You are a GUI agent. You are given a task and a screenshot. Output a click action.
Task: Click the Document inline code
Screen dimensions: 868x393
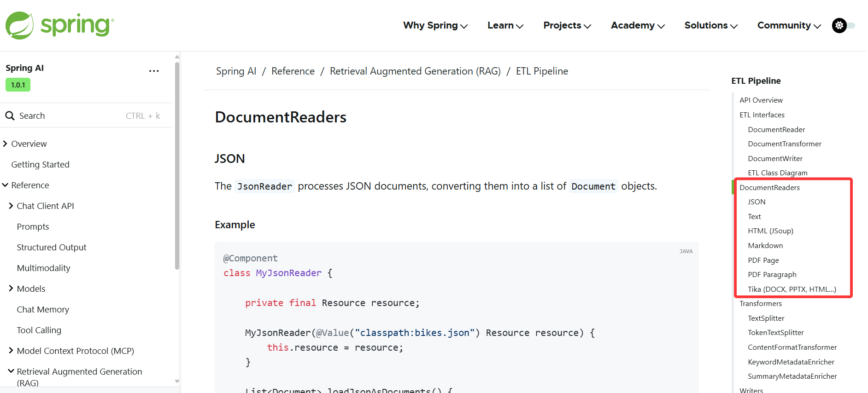[593, 186]
